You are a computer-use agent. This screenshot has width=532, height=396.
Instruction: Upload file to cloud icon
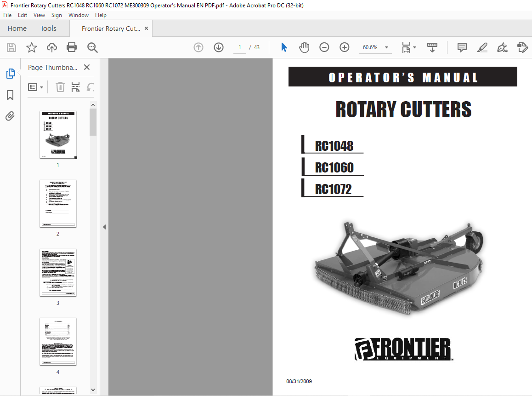coord(51,47)
